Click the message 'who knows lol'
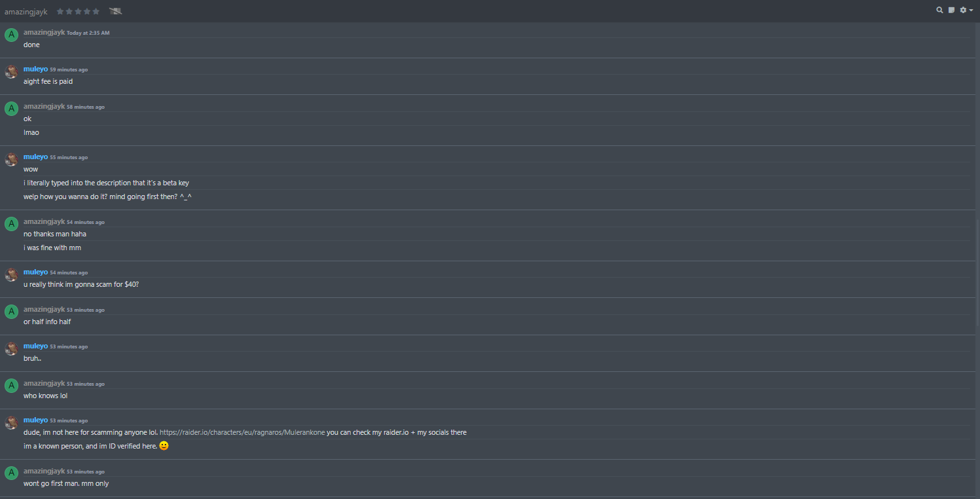980x499 pixels. point(46,396)
